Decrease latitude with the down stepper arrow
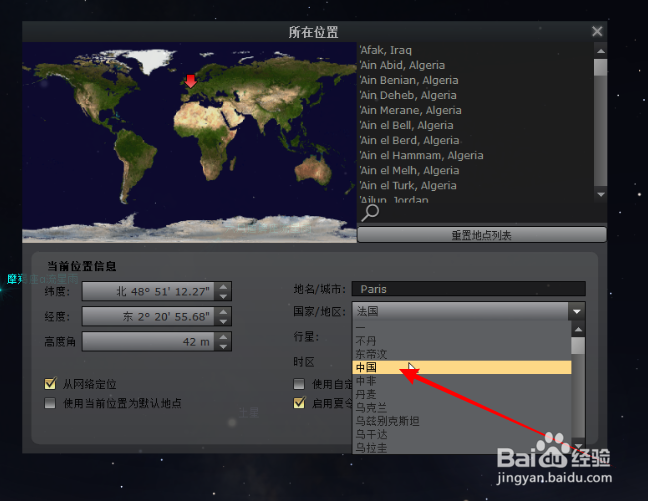The height and width of the screenshot is (501, 648). pos(223,296)
